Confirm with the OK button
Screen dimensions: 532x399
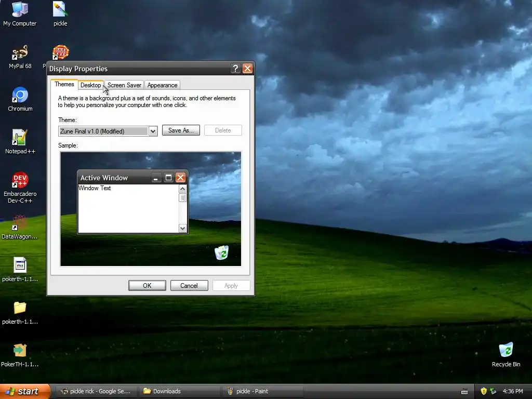pos(147,286)
